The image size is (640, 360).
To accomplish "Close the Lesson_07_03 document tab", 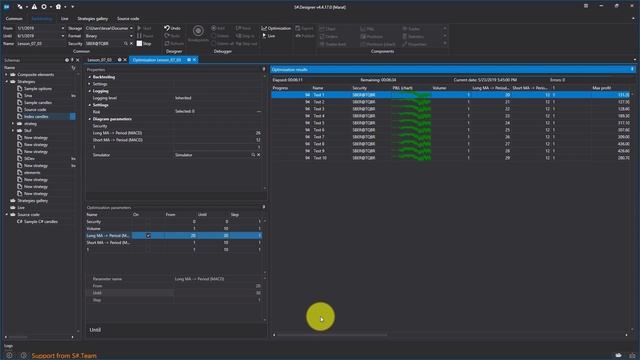I will [x=125, y=60].
